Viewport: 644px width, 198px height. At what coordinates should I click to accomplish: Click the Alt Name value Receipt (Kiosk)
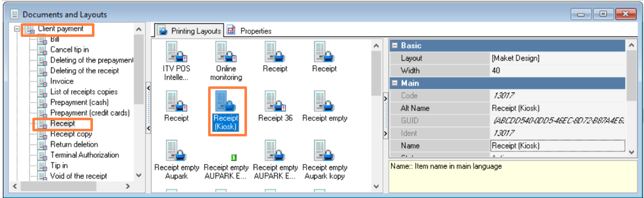(x=558, y=108)
